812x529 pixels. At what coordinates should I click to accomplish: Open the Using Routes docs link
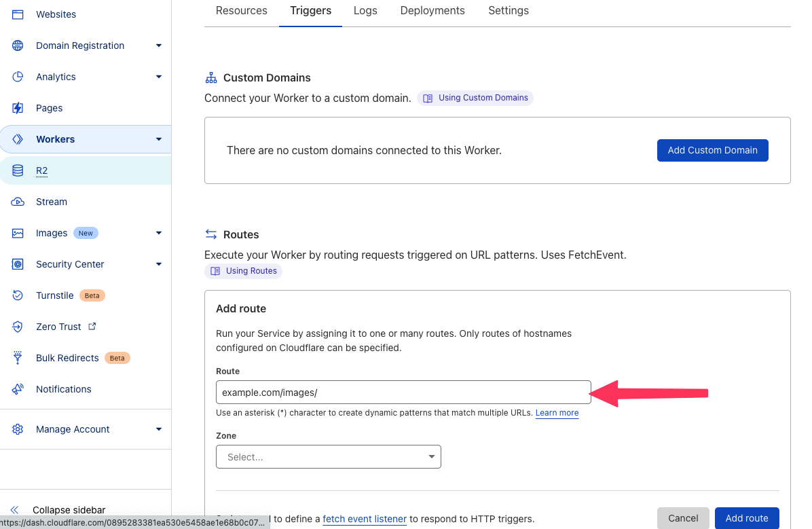(243, 271)
